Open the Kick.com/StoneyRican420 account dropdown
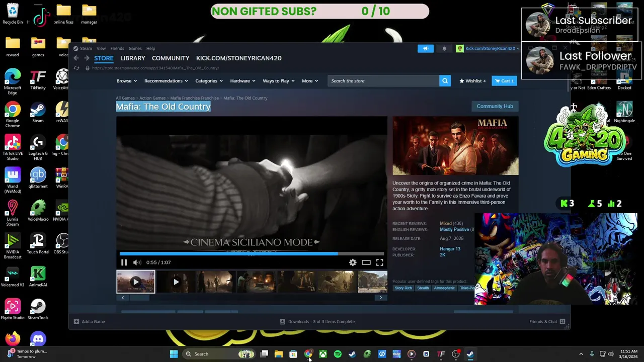The height and width of the screenshot is (362, 644). (488, 49)
